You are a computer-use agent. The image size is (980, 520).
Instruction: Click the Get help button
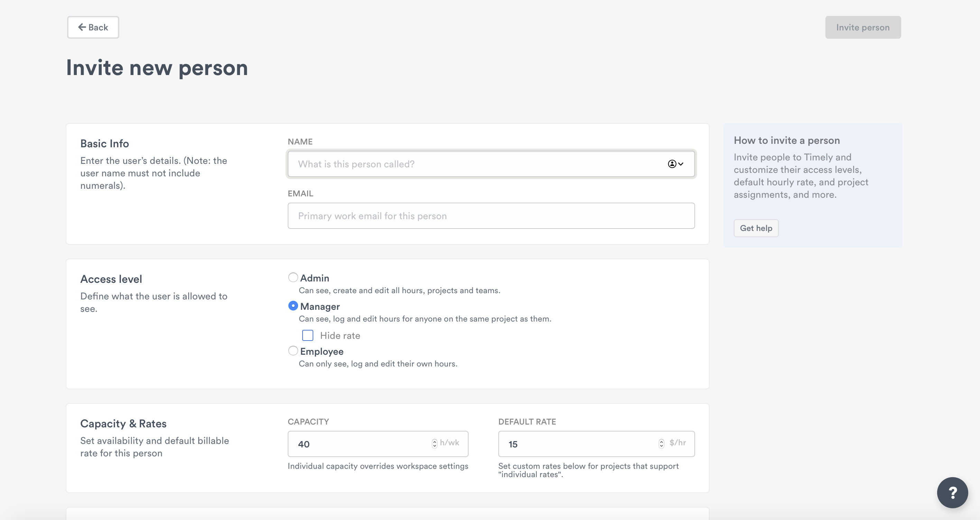(x=756, y=228)
